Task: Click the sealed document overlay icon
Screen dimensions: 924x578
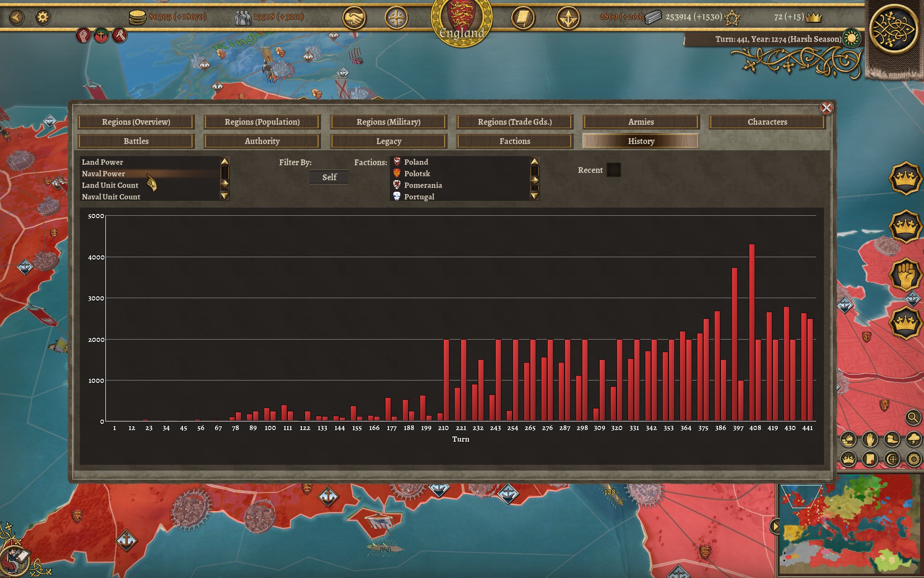Action: coord(870,459)
